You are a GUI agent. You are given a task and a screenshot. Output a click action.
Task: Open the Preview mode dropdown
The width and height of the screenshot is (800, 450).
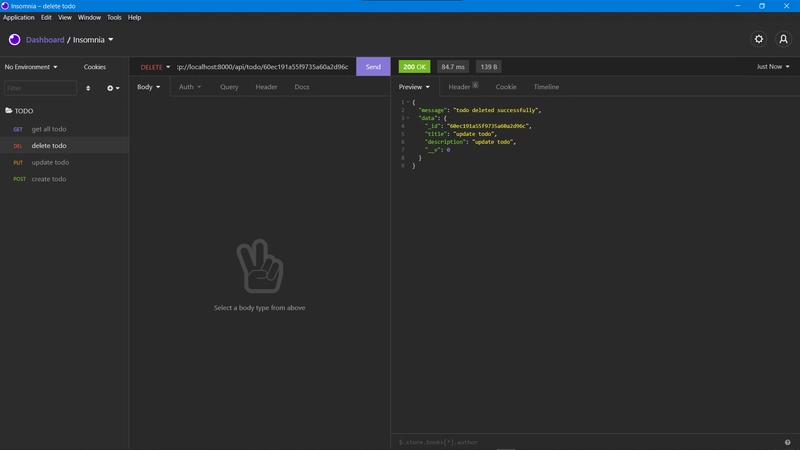(x=414, y=87)
